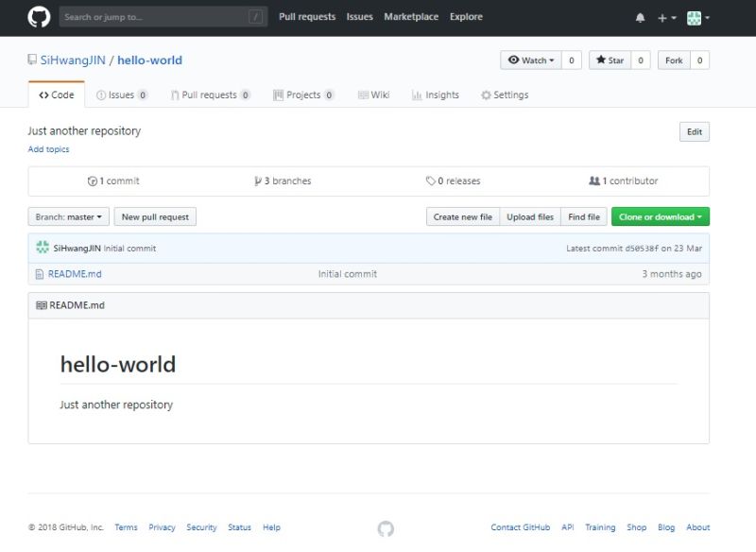Screen dimensions: 756x552
Task: Switch to the repository Issues tab
Action: 122,95
